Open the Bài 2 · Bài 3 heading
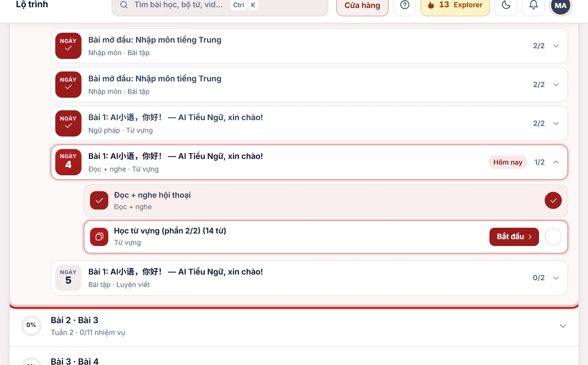The image size is (588, 365). tap(74, 320)
